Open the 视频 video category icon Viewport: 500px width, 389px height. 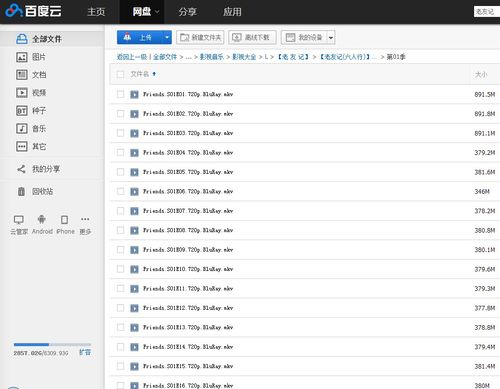coord(22,92)
